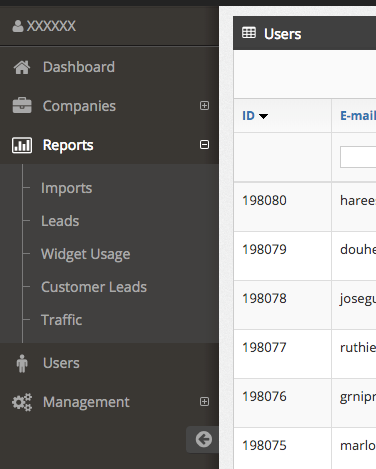Open the Customer Leads report
376x469 pixels.
point(94,287)
